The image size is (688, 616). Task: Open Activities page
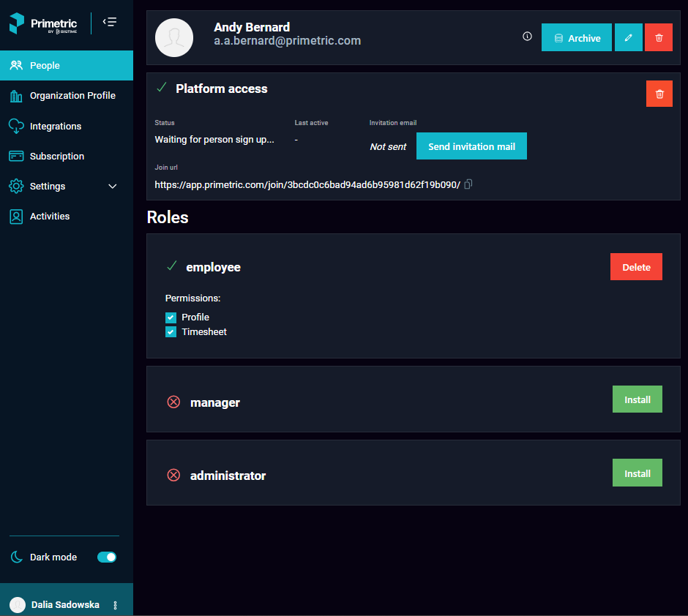67,216
